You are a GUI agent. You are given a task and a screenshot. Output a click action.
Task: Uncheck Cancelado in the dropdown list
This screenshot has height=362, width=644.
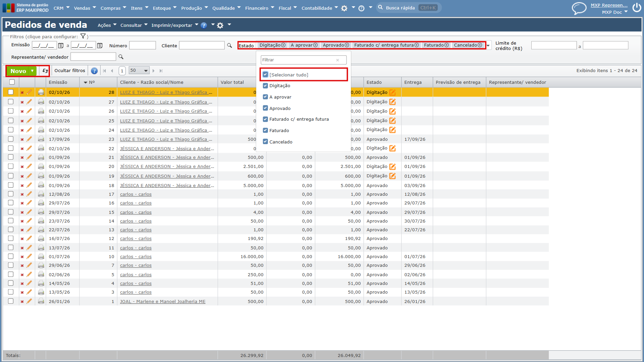coord(265,142)
